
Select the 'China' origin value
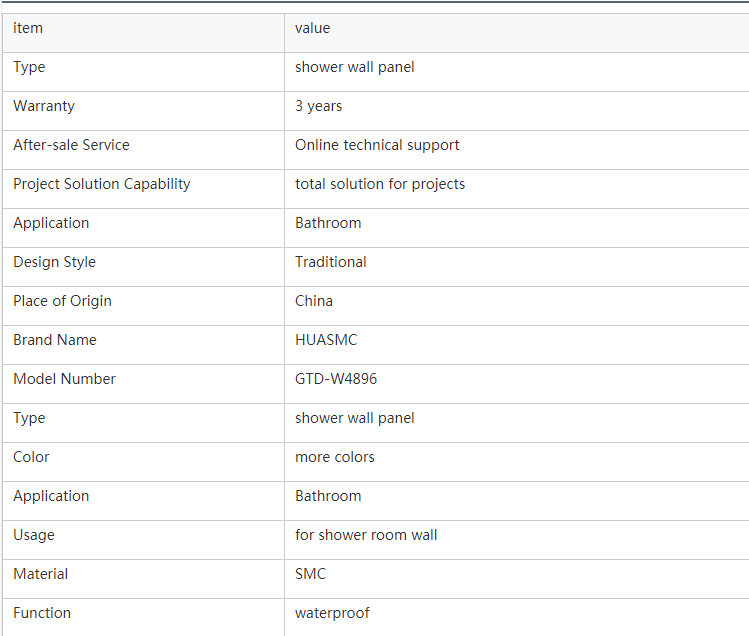click(314, 301)
